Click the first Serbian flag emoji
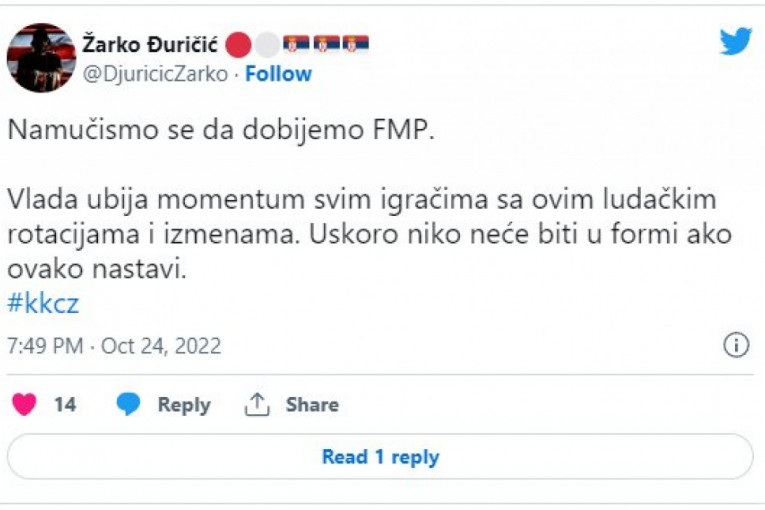 [x=296, y=45]
